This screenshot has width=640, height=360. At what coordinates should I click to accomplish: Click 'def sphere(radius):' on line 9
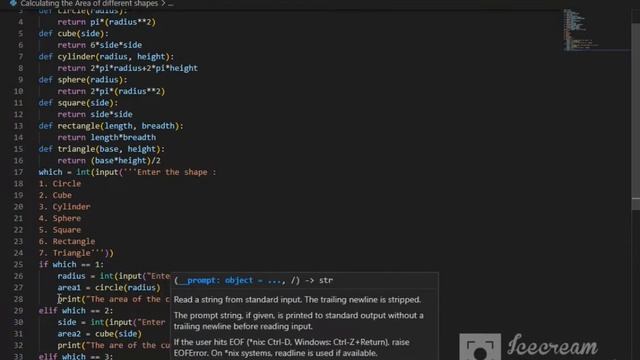tap(83, 80)
